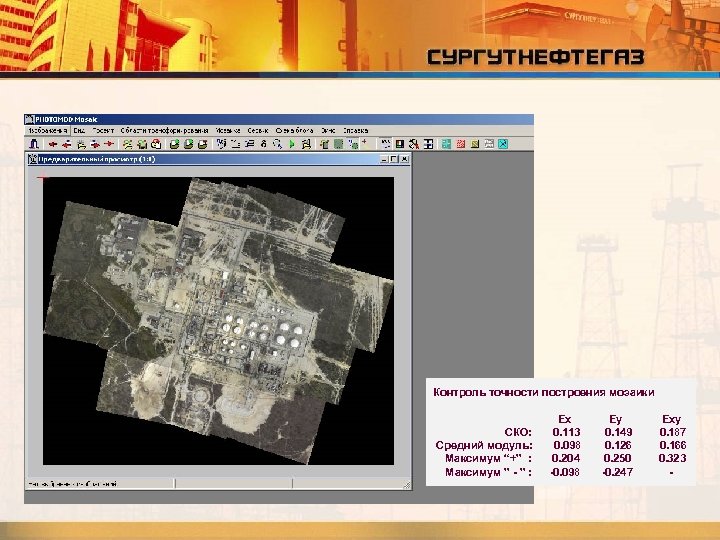Close the Предварительный просмотр preview window
The height and width of the screenshot is (540, 720).
405,159
